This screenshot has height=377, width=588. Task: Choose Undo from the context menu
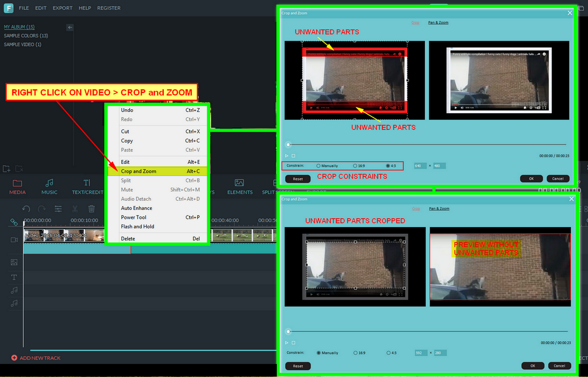157,110
